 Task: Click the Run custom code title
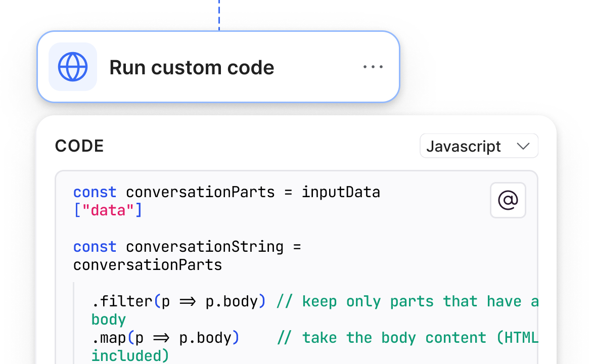[x=191, y=66]
